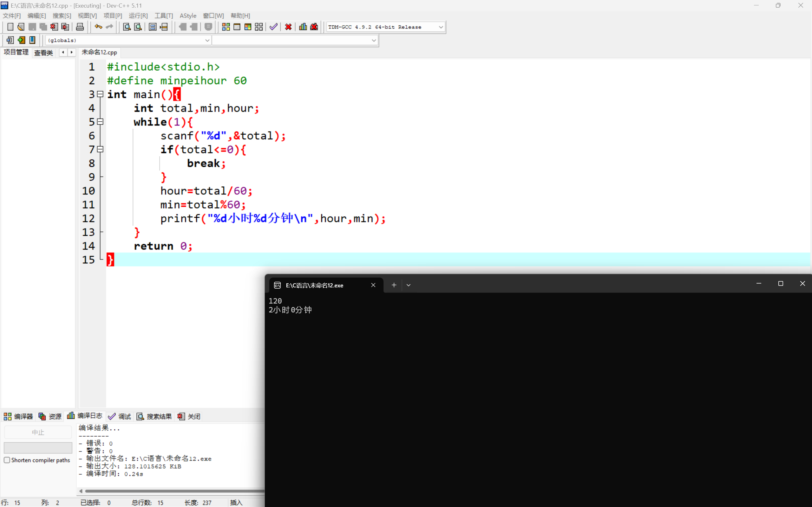Collapse the while loop fold at line 5
This screenshot has height=507, width=812.
100,122
